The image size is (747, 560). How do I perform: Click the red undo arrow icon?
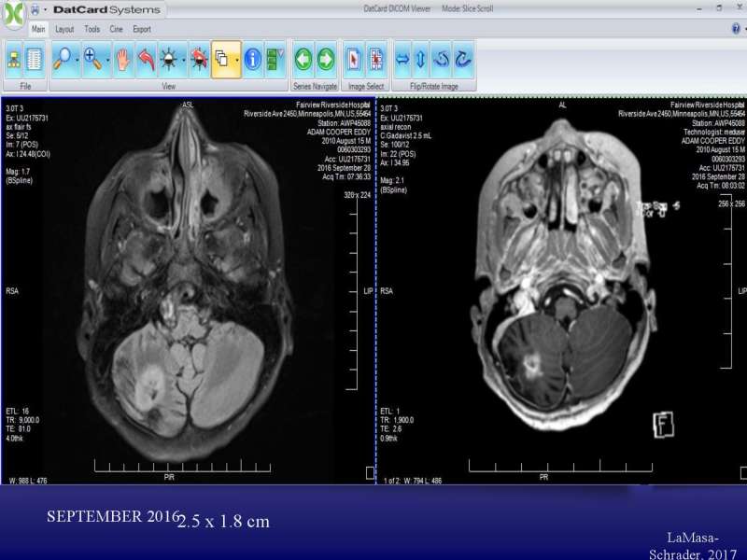pos(147,60)
